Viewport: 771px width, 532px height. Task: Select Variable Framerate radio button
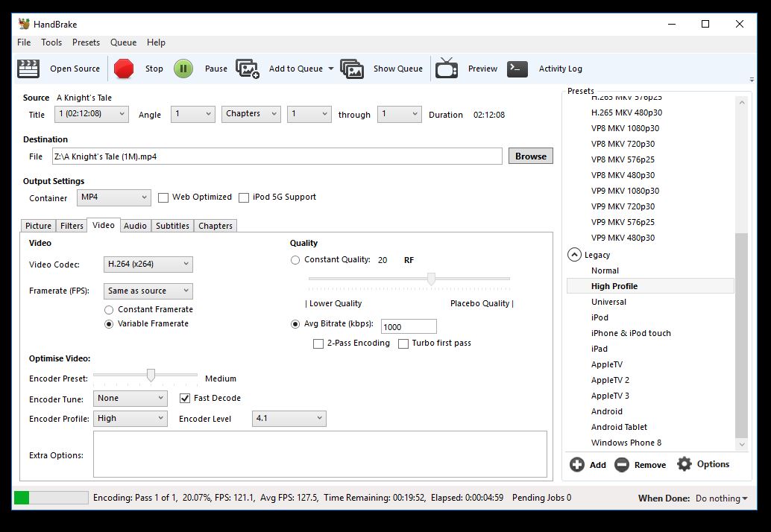tap(109, 324)
